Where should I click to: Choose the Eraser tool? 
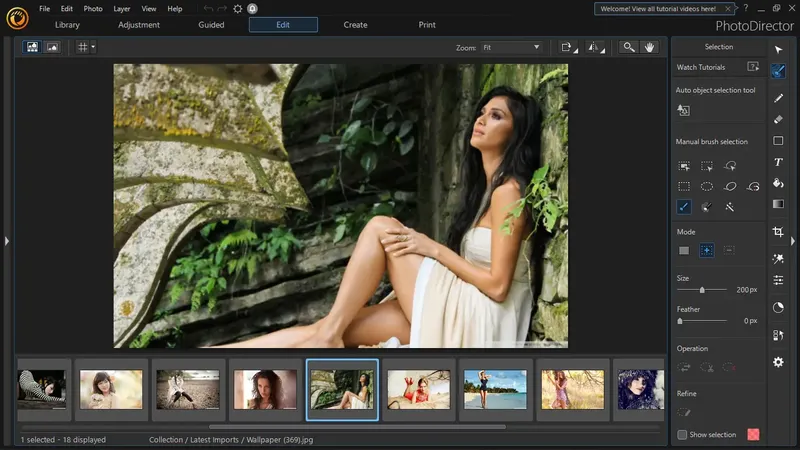coord(778,120)
